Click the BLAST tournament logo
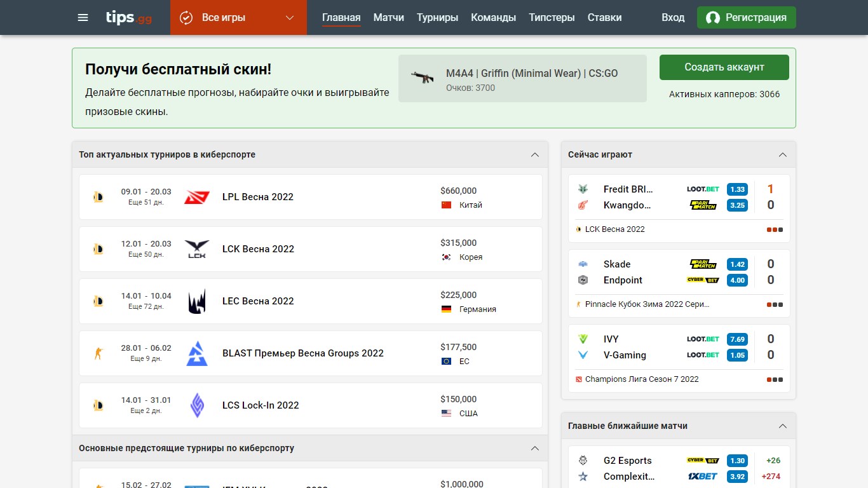Screen dimensions: 868x488 (x=197, y=353)
